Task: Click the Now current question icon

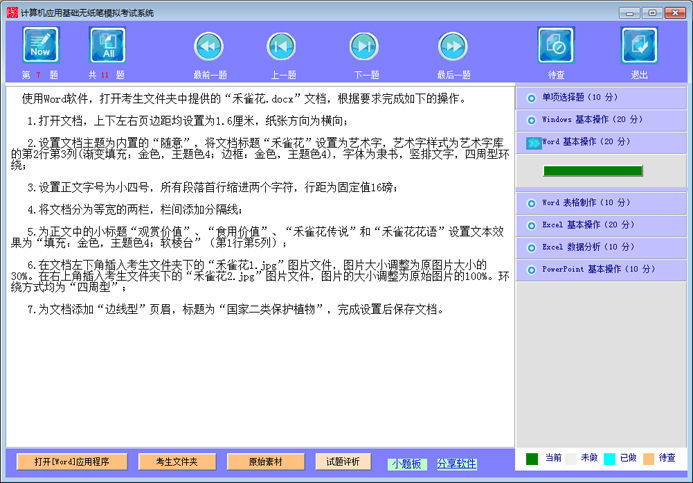Action: pos(41,45)
